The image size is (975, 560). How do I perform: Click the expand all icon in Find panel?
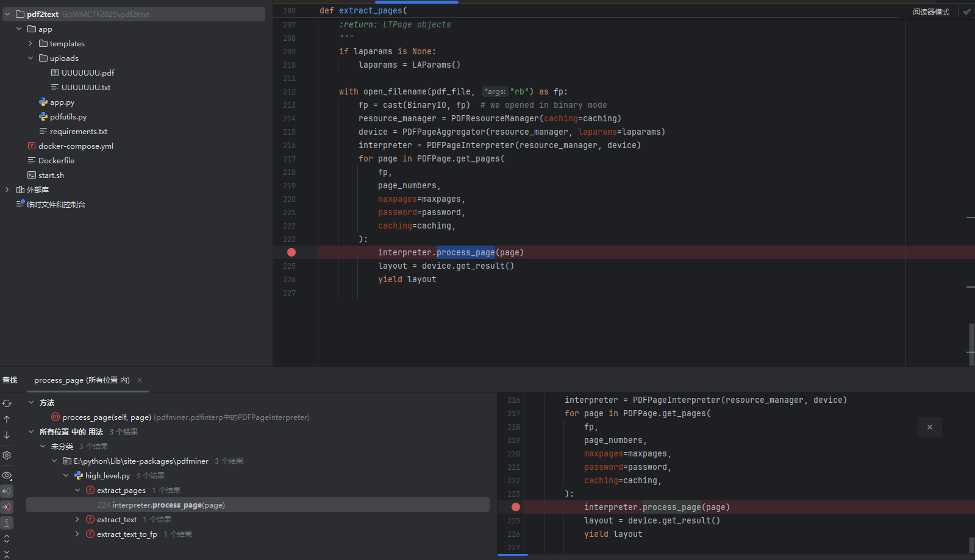(7, 539)
